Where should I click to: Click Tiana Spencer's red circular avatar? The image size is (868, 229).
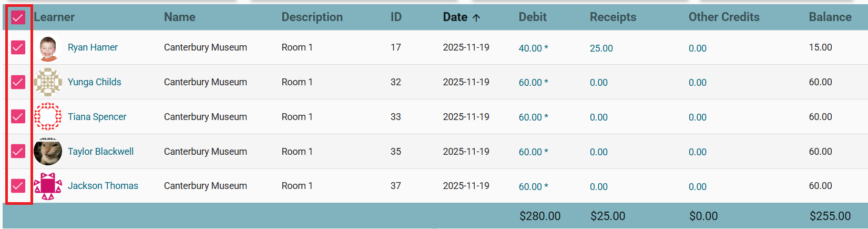[48, 117]
